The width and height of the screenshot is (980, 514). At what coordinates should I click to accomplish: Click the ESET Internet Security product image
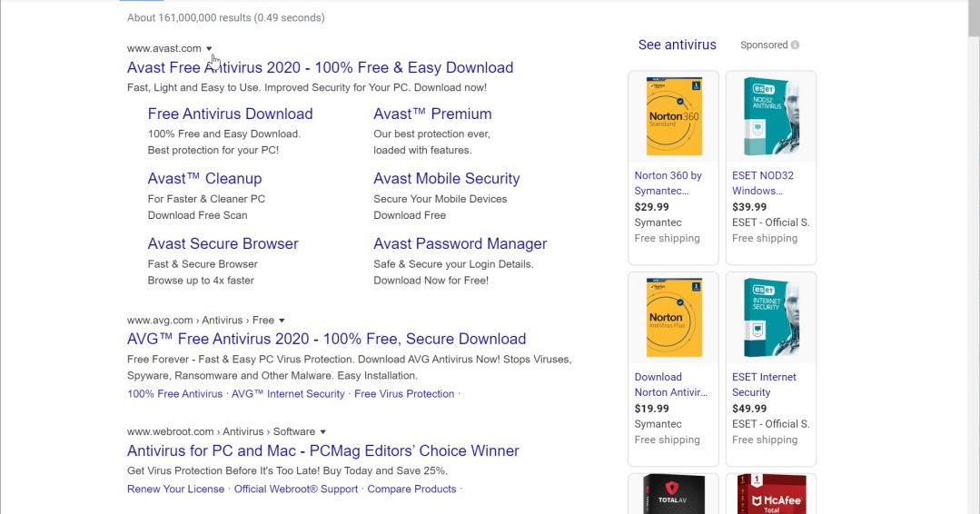click(771, 318)
